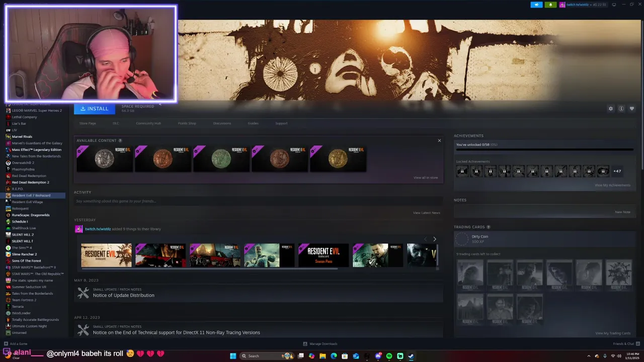Open the game info icon

(621, 109)
